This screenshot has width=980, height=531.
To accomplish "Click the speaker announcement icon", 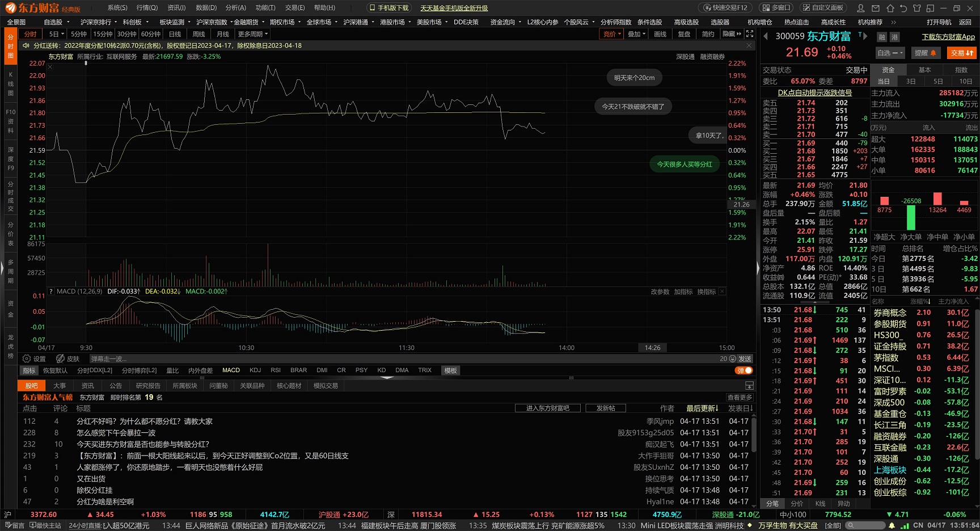I will [26, 45].
